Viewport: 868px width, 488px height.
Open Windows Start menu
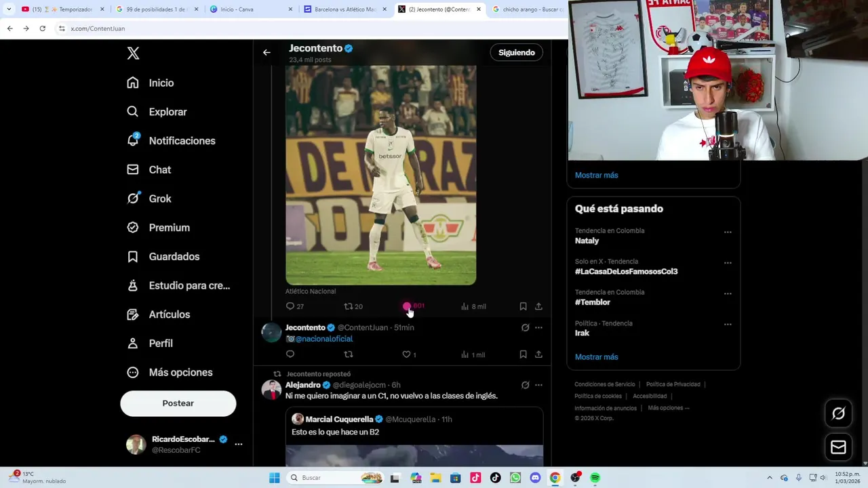click(274, 478)
